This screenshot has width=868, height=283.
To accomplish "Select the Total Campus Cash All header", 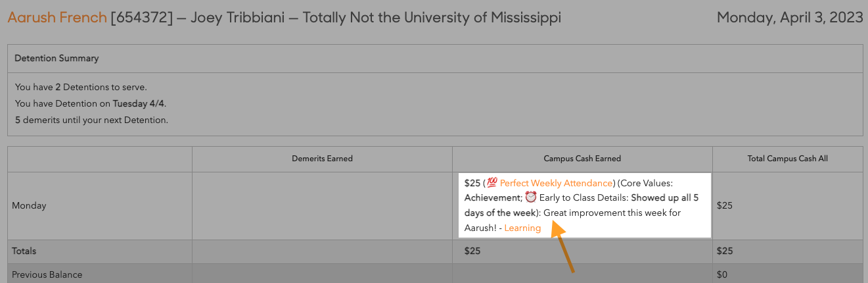I will [788, 159].
